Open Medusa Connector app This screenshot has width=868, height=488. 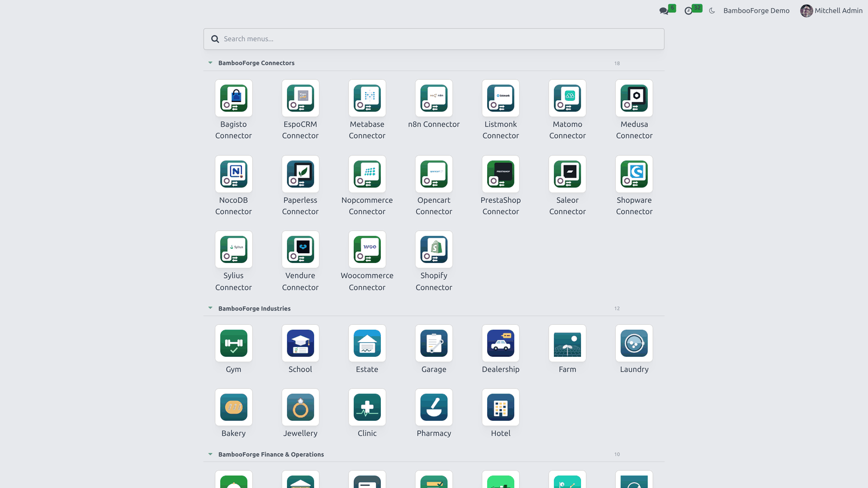(634, 98)
